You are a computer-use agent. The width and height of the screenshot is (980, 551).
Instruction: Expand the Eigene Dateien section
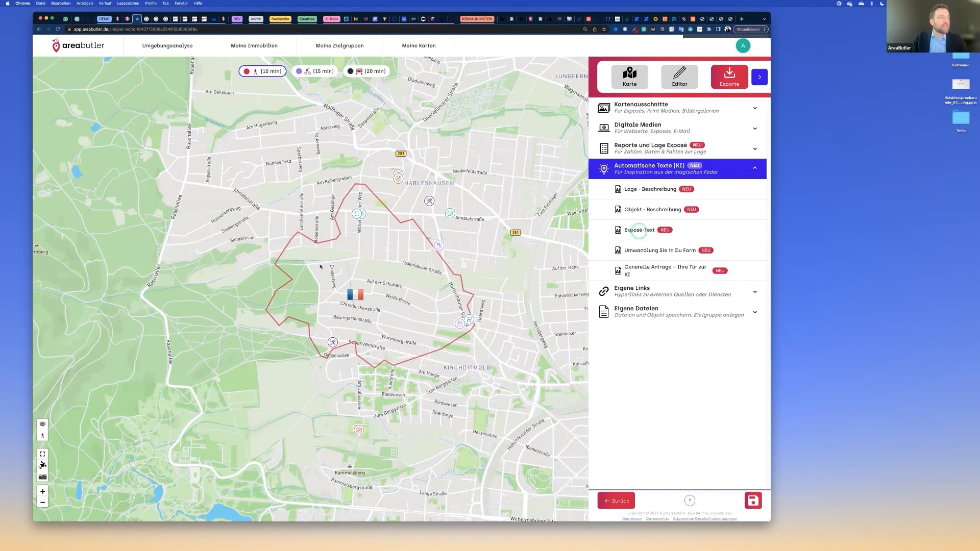(677, 312)
